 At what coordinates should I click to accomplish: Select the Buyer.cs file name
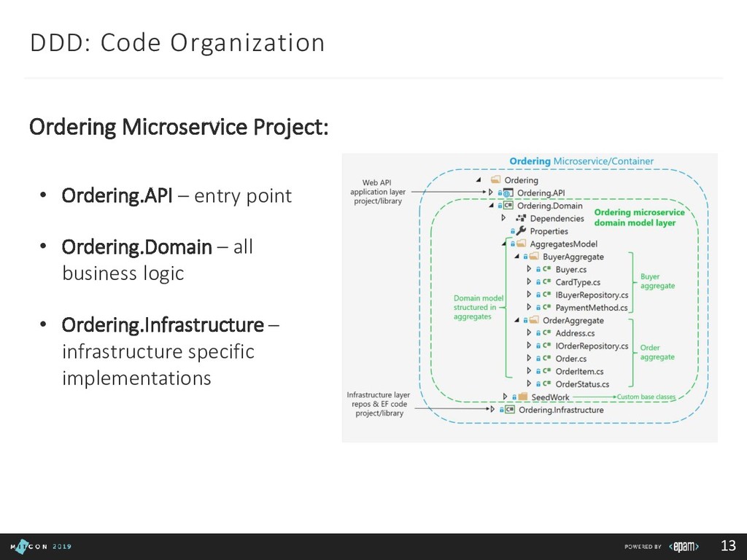click(570, 270)
